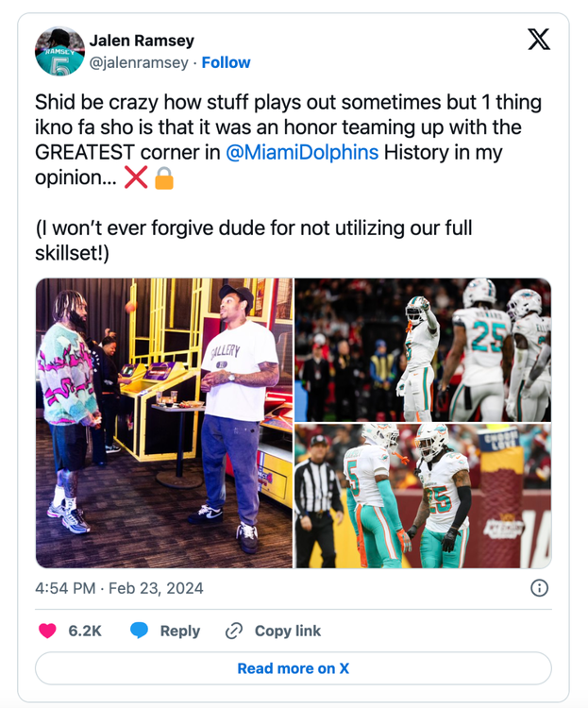This screenshot has height=708, width=588.
Task: Follow the @jalenramsey account
Action: pyautogui.click(x=227, y=62)
